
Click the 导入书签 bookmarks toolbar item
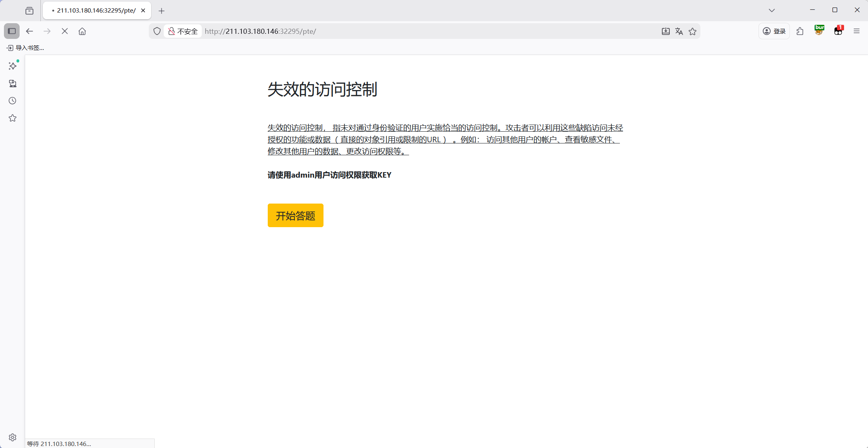click(26, 48)
